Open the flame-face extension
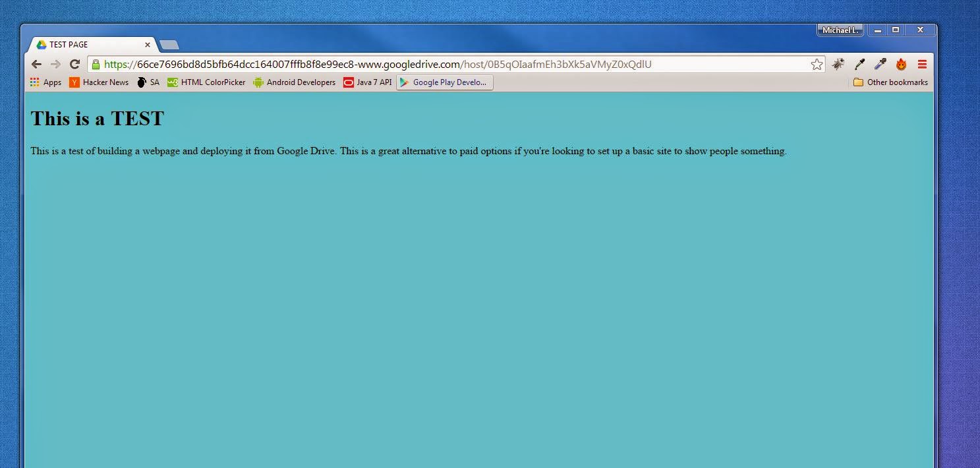Viewport: 980px width, 468px height. click(901, 64)
